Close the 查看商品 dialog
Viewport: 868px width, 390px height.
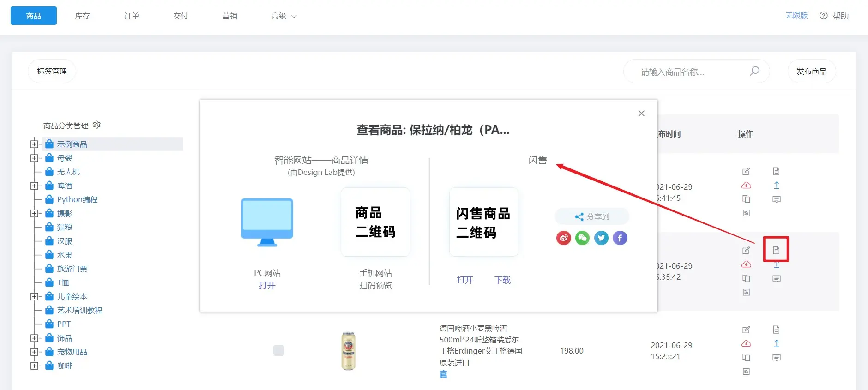pos(641,114)
